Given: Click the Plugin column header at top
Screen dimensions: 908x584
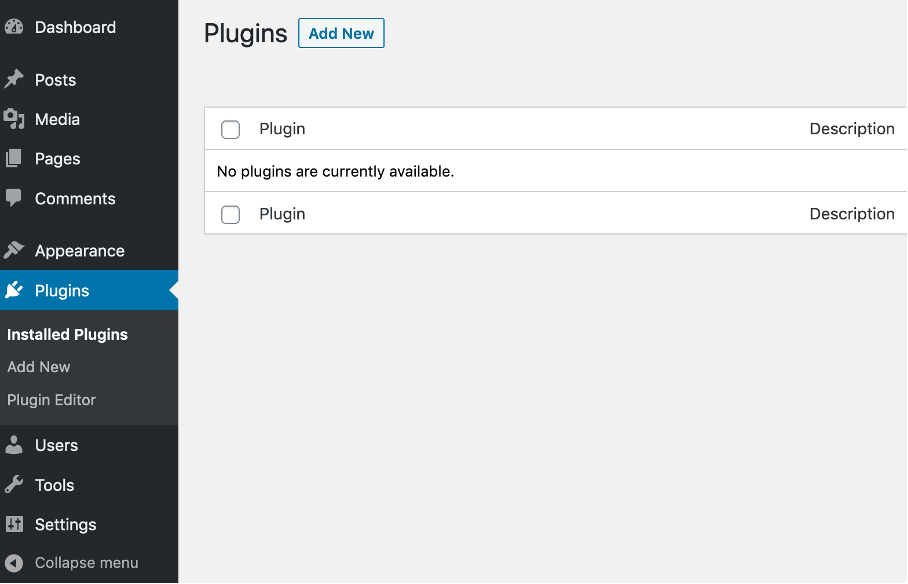Looking at the screenshot, I should [x=282, y=129].
